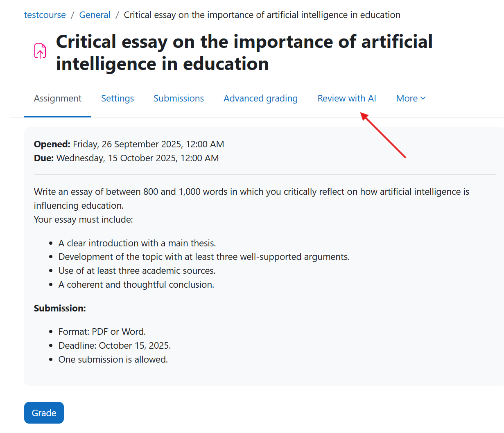Click the Opened date label
The width and height of the screenshot is (504, 433).
click(52, 144)
